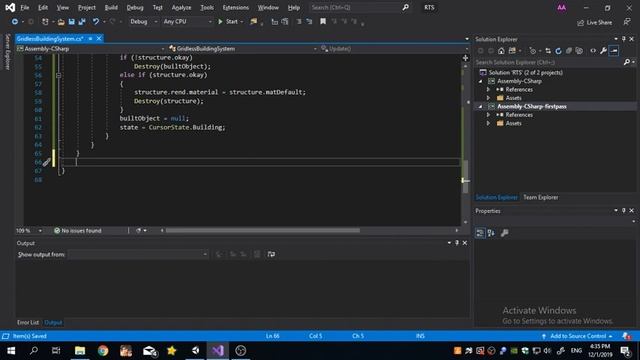Click the New Project toolbar icon
The width and height of the screenshot is (640, 360).
pos(45,22)
